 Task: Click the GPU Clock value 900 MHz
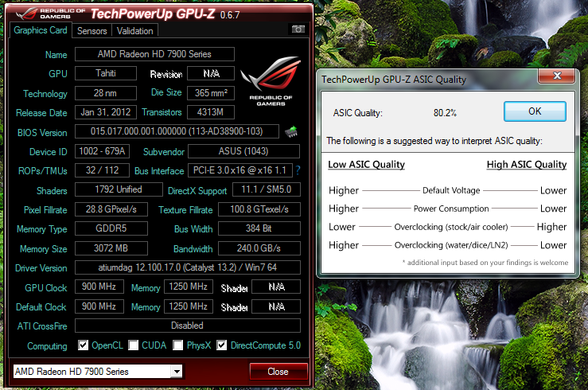point(99,287)
